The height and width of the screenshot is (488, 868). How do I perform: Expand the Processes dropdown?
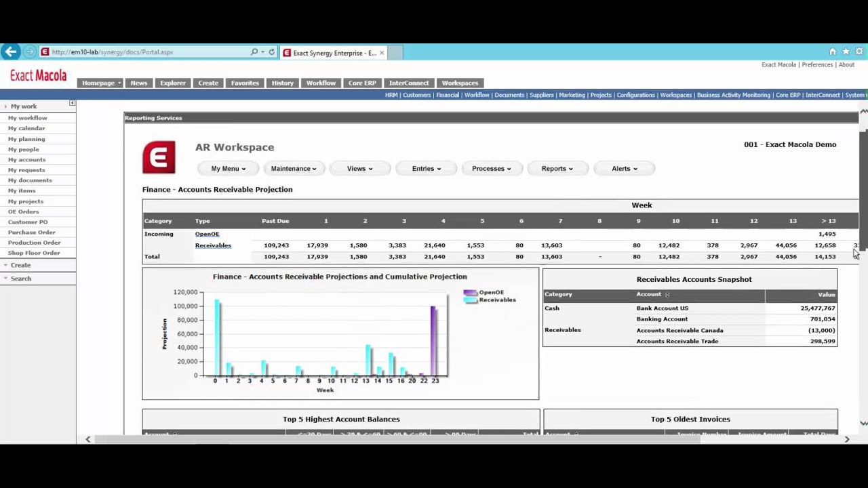coord(492,168)
